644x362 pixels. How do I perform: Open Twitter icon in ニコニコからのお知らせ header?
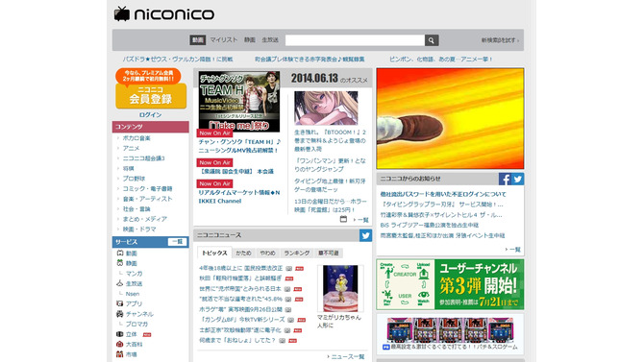point(517,179)
